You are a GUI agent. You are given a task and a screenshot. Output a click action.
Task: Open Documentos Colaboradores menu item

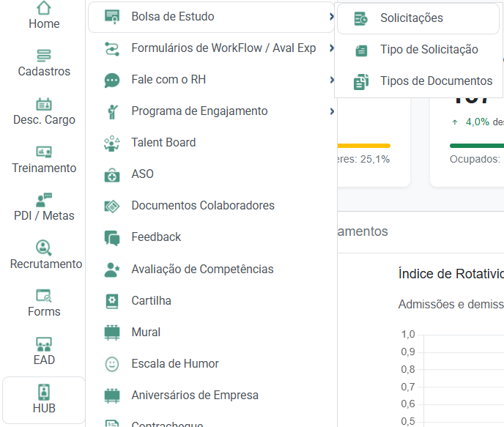point(203,206)
